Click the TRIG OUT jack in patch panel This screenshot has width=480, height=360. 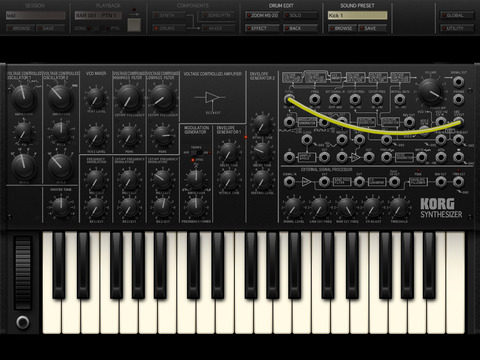pos(459,140)
